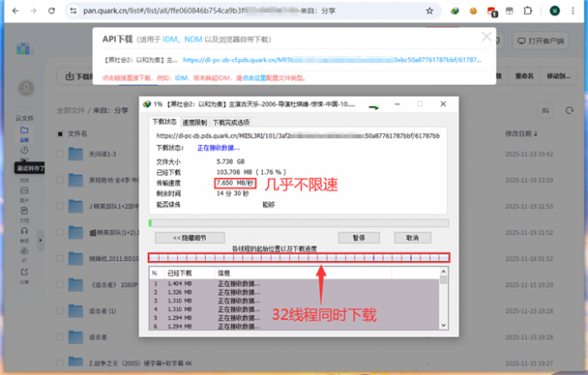This screenshot has height=375, width=588.
Task: Collapse details with <<隐藏细节 button
Action: [x=189, y=238]
